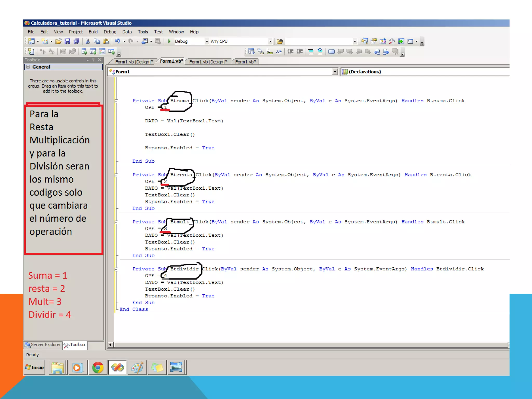Open the Object Browser icon

pyautogui.click(x=383, y=41)
